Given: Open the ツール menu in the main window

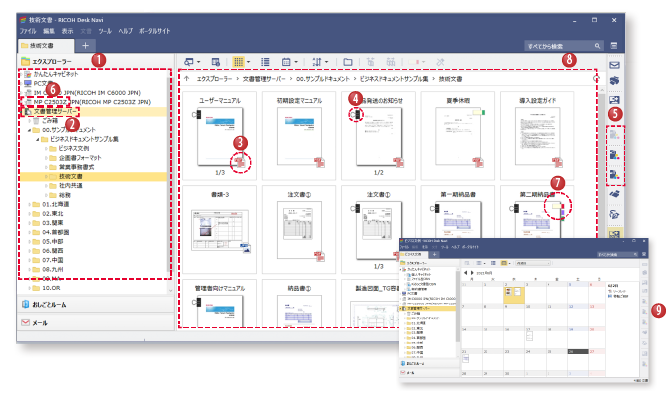Looking at the screenshot, I should tap(105, 31).
